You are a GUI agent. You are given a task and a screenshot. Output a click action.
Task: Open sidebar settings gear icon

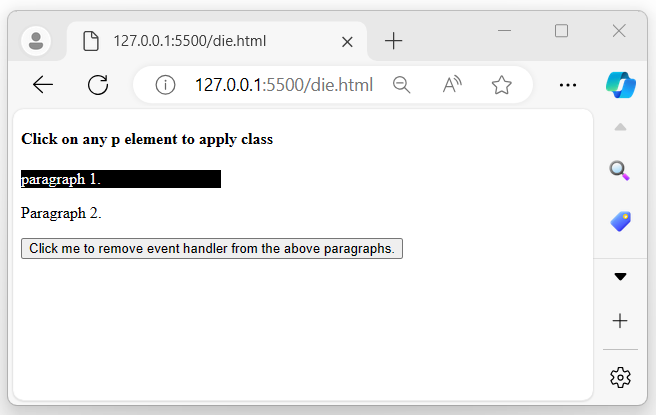[x=620, y=377]
